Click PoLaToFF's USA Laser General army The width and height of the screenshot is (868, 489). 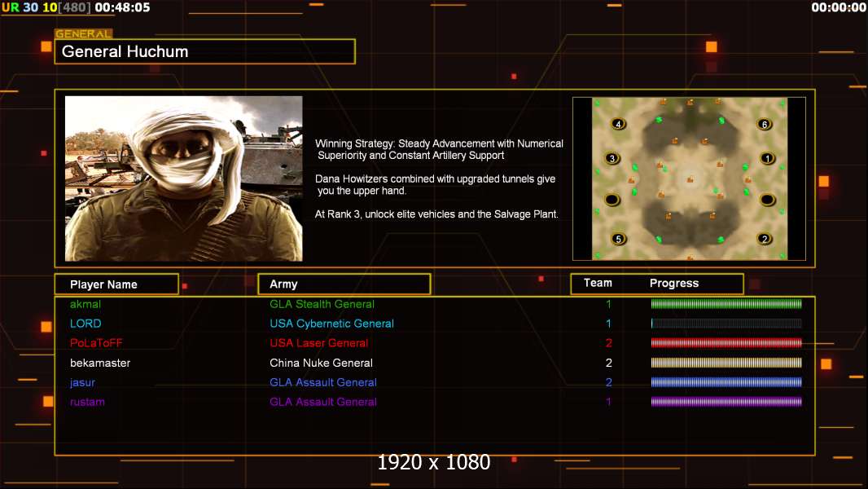point(319,343)
